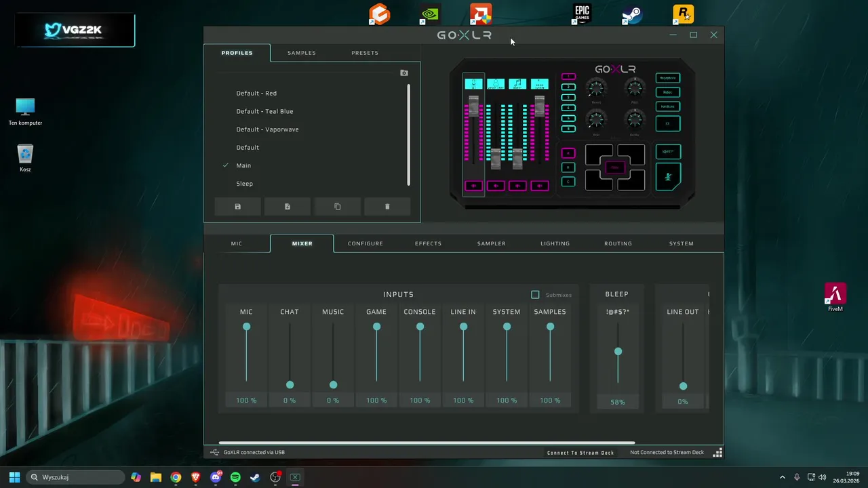Toggle the Hardtune effect button on the device

[x=668, y=106]
